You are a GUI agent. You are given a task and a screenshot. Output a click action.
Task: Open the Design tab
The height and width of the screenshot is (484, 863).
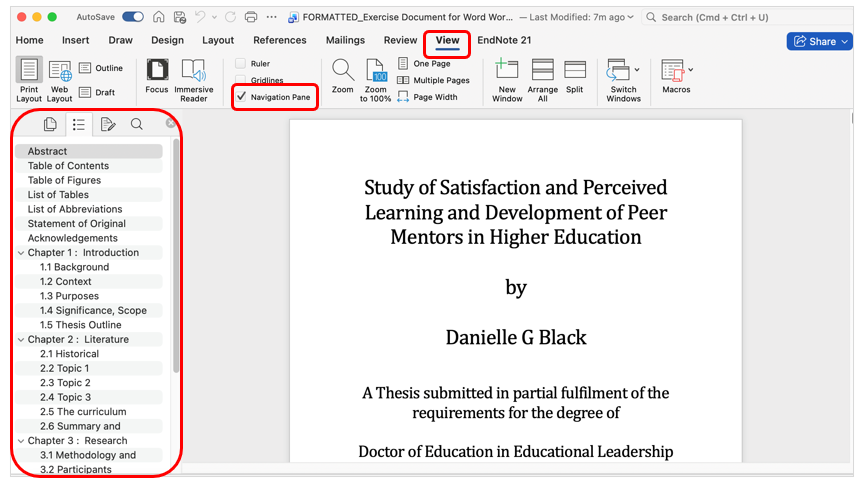tap(167, 40)
